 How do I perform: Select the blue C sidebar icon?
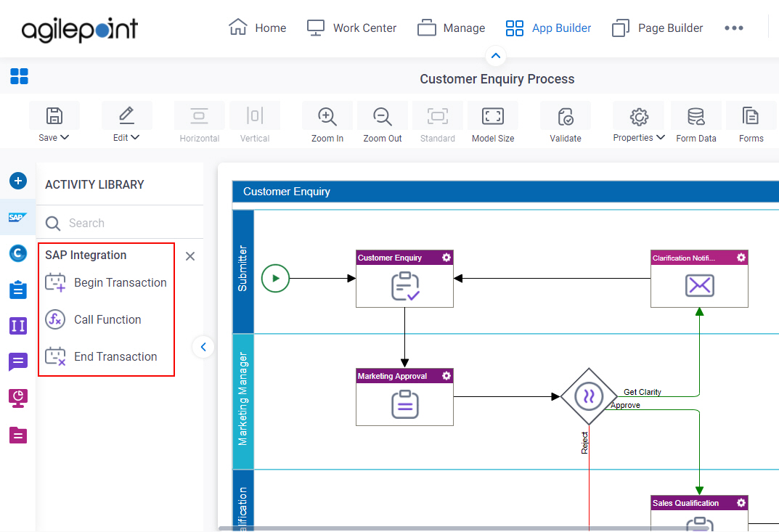point(18,253)
